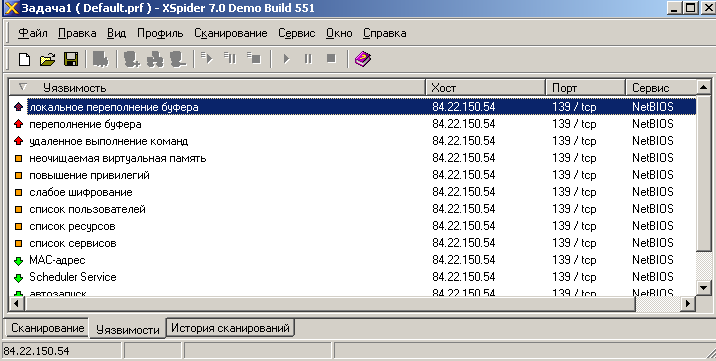Switch to the Сканирование bottom tab
The image size is (716, 361).
pyautogui.click(x=47, y=328)
